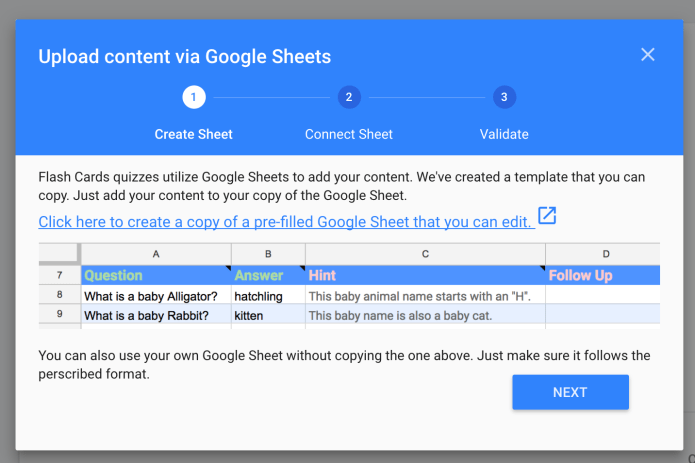Go to the Connect Sheet step label

pos(348,134)
